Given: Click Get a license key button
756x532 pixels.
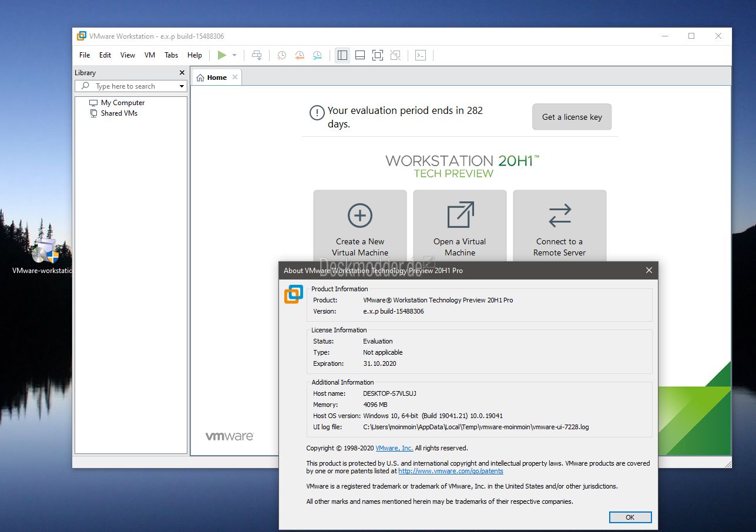Looking at the screenshot, I should tap(572, 117).
